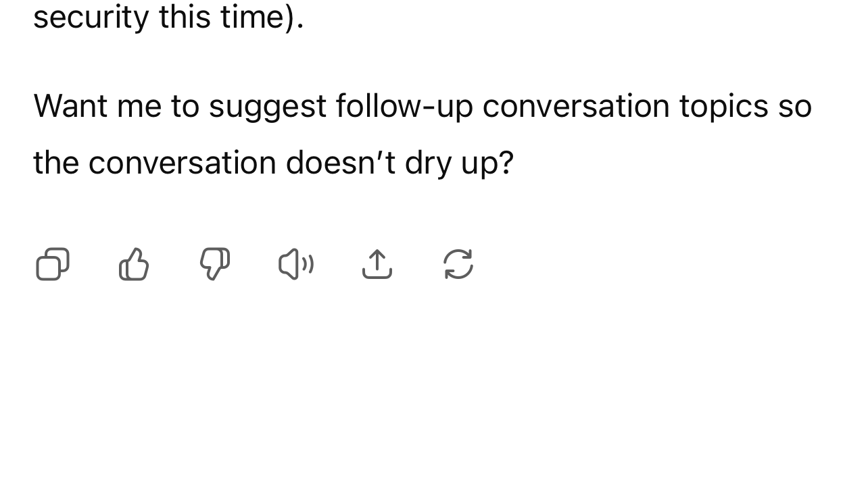868x487 pixels.
Task: Open the share options via the export icon
Action: (x=377, y=264)
